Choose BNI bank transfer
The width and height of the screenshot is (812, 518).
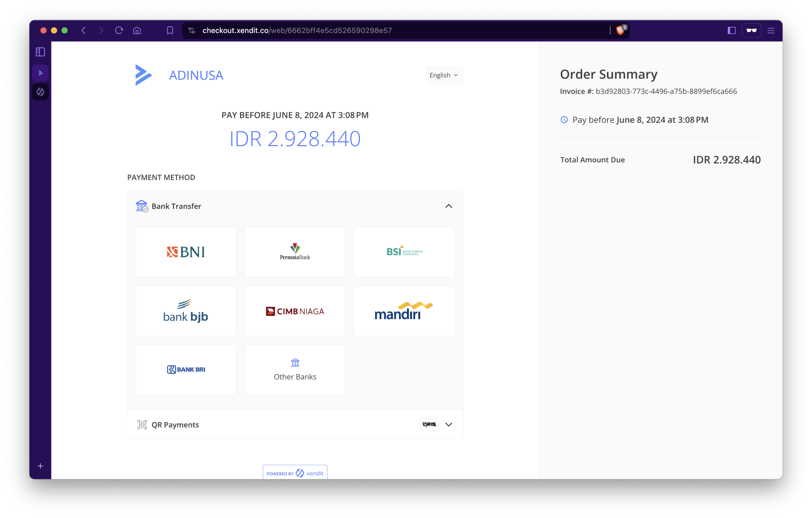coord(186,252)
